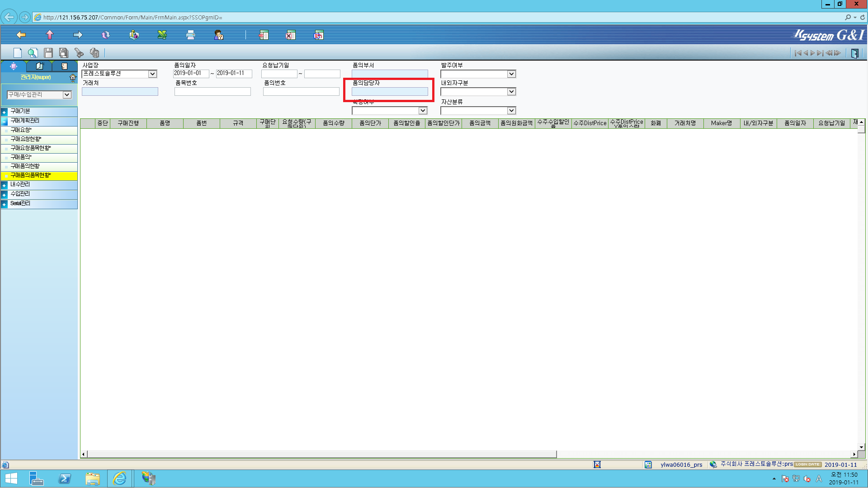Viewport: 868px width, 488px height.
Task: Click the vertical scrollbar down arrow
Action: tap(861, 447)
